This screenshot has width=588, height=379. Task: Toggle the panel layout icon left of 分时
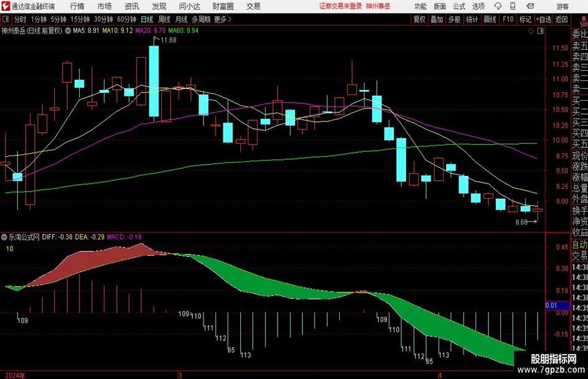(x=5, y=19)
